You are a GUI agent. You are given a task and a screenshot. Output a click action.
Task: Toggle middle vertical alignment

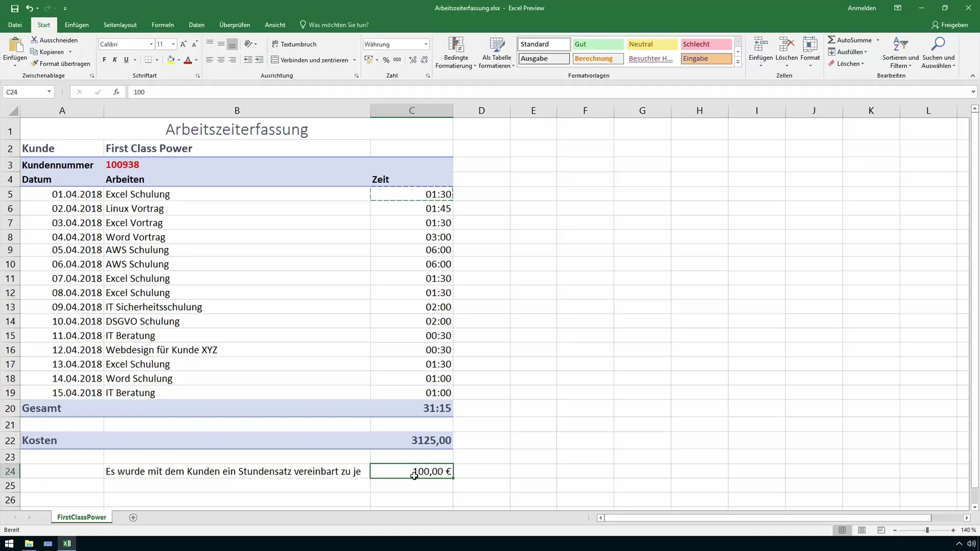pos(220,44)
